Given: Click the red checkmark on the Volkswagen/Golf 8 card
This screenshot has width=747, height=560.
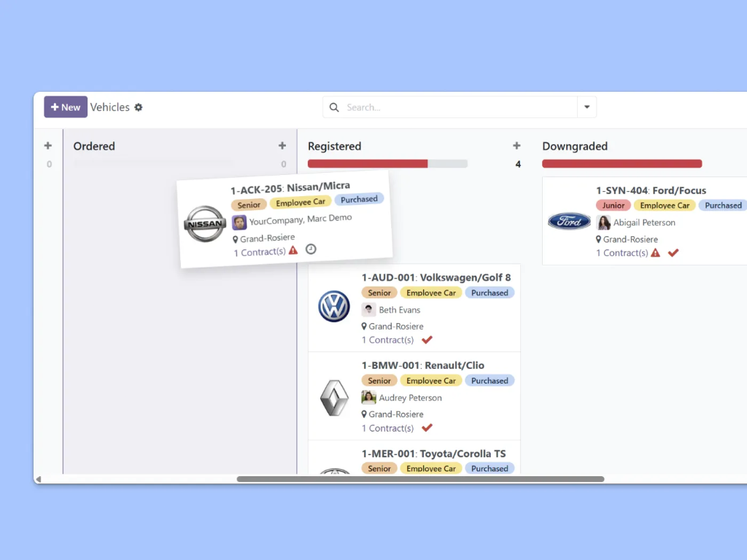Looking at the screenshot, I should (x=427, y=340).
